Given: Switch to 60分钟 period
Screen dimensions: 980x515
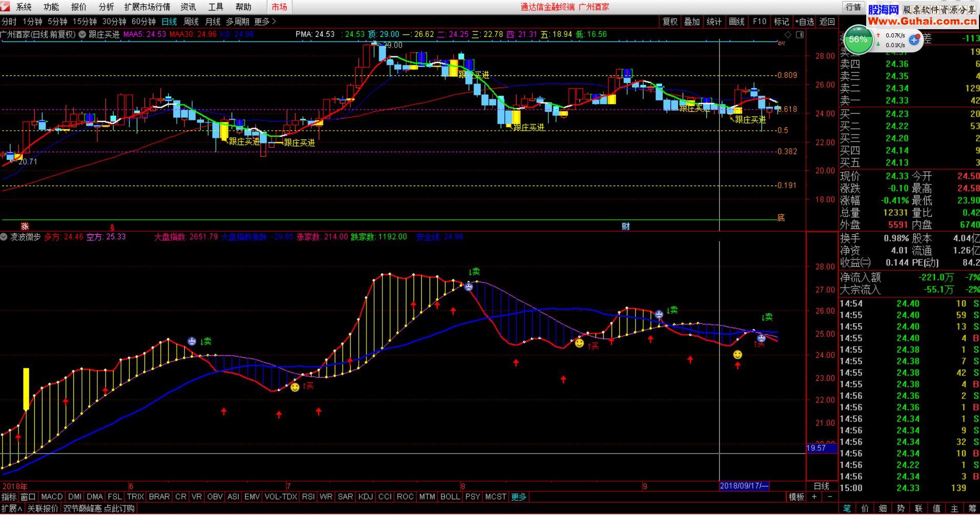Looking at the screenshot, I should [144, 22].
